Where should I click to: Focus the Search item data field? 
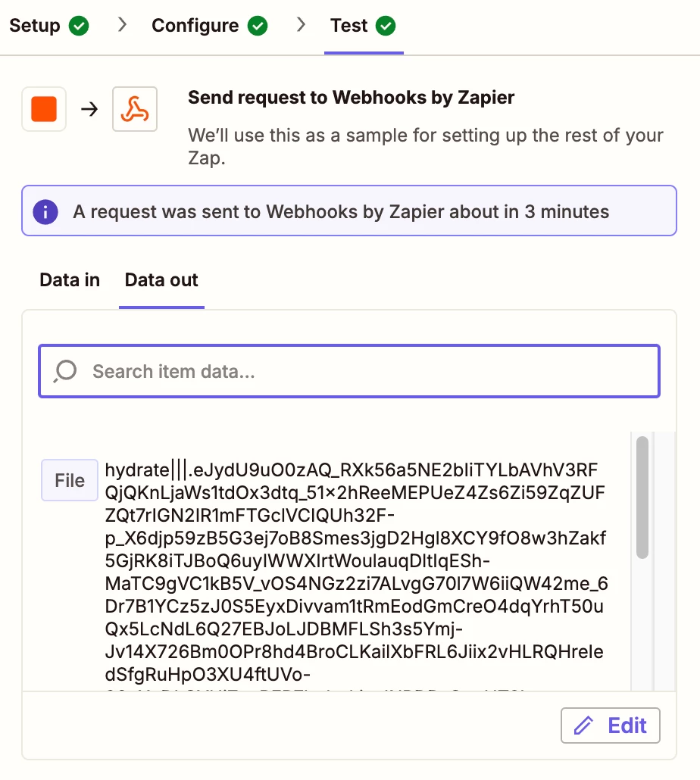click(349, 371)
